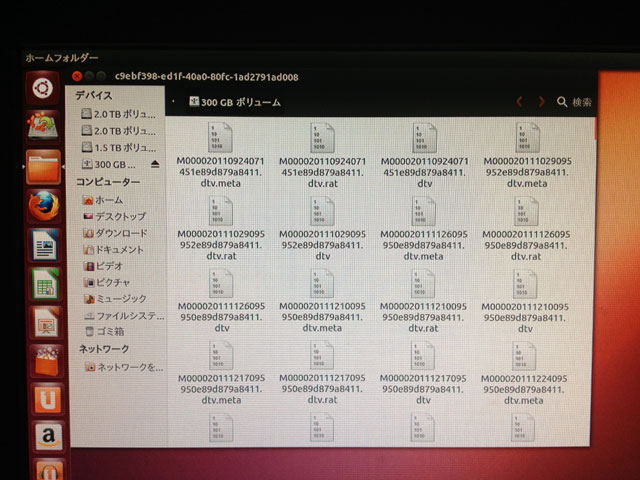The width and height of the screenshot is (640, 480).
Task: Click the search magnifier icon
Action: click(562, 102)
